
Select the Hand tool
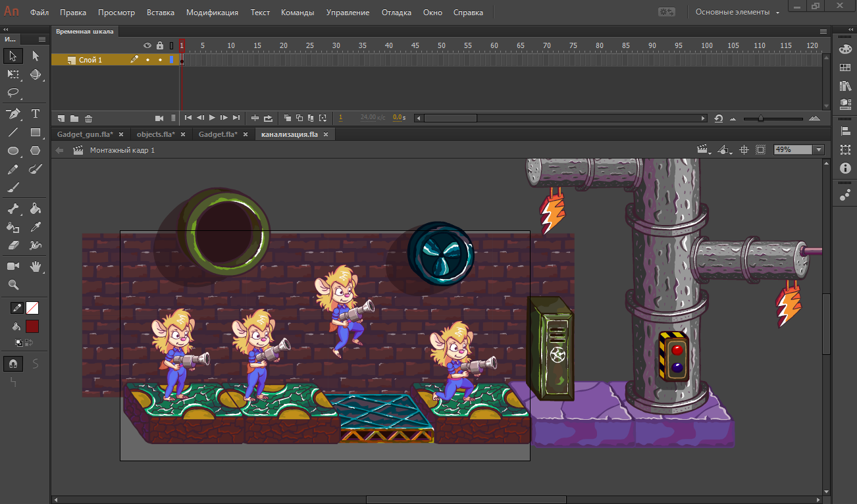[36, 266]
